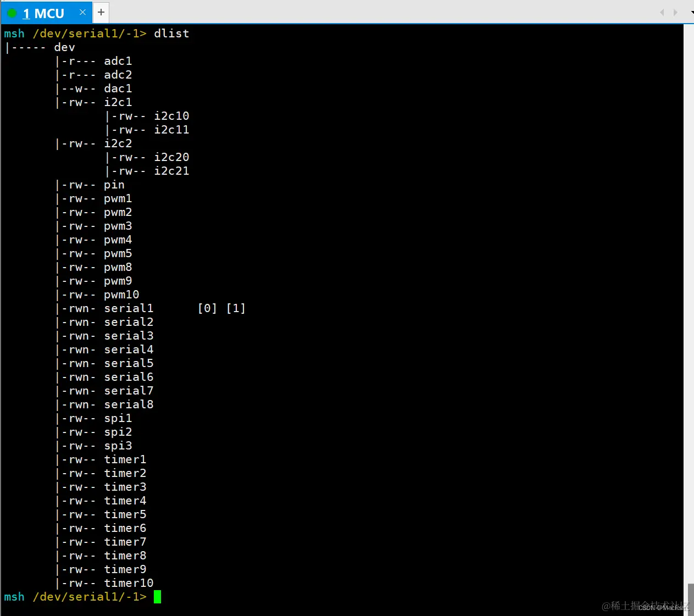Click the 'timer4' device row
Screen dimensions: 694x616
pos(101,501)
